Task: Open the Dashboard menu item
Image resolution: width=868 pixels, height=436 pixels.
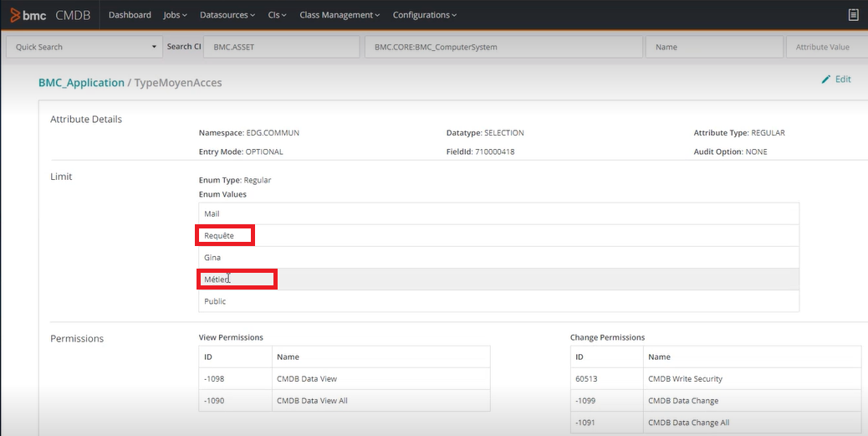Action: [x=130, y=15]
